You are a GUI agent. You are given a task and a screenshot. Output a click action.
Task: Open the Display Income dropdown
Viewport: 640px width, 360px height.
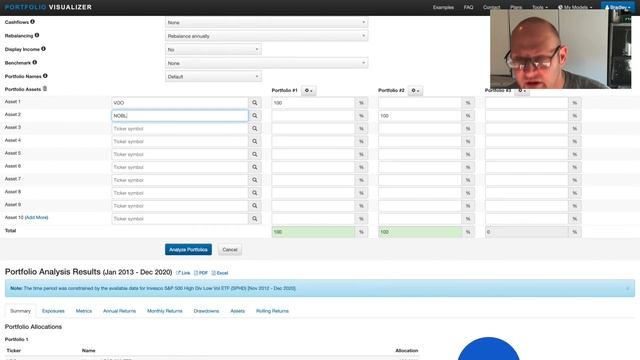213,49
